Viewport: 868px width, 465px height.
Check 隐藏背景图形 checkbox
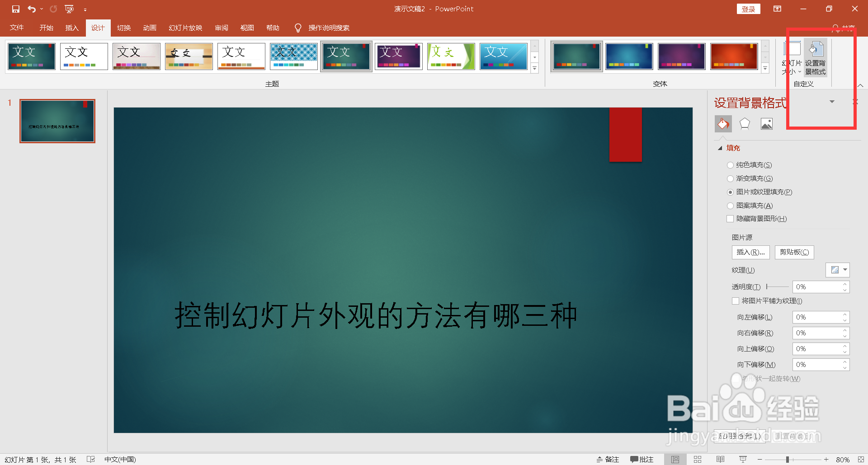730,219
